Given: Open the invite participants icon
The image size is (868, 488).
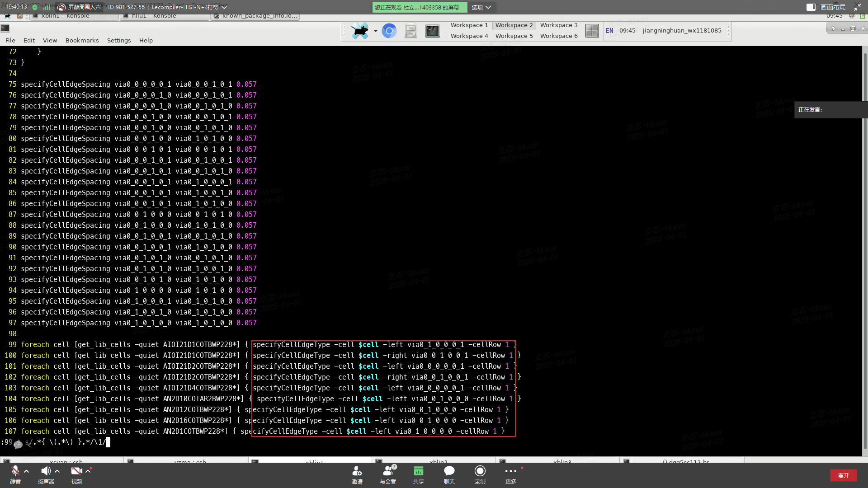Looking at the screenshot, I should point(357,471).
